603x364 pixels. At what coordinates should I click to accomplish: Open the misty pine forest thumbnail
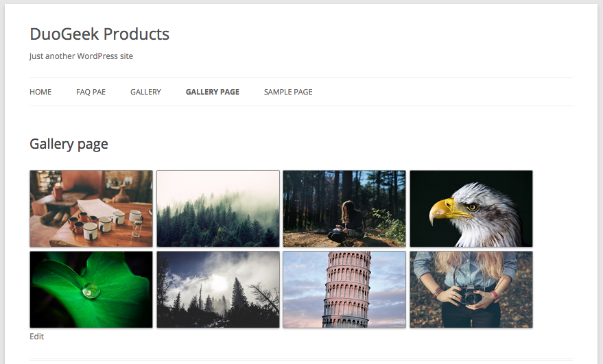(218, 208)
